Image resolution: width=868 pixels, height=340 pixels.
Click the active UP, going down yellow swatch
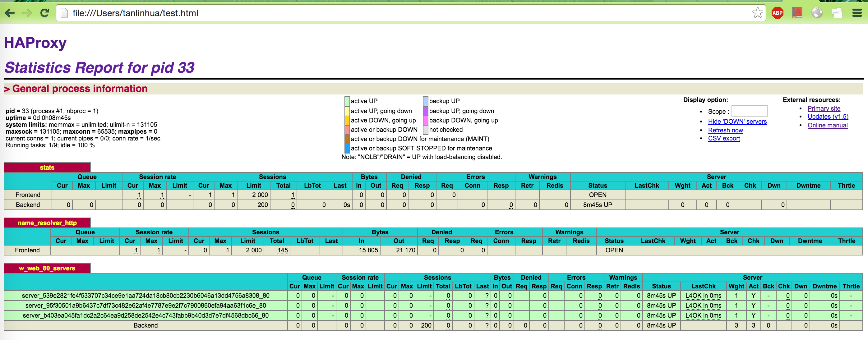tap(347, 111)
